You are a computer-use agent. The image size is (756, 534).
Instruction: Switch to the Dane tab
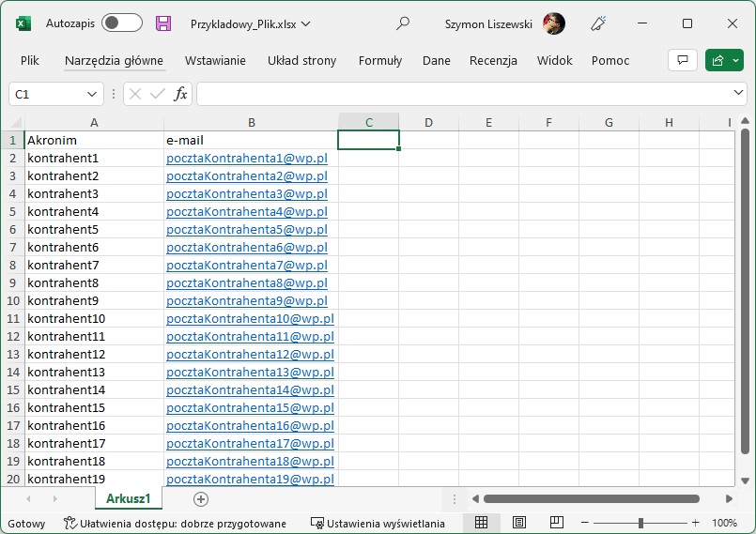tap(437, 61)
